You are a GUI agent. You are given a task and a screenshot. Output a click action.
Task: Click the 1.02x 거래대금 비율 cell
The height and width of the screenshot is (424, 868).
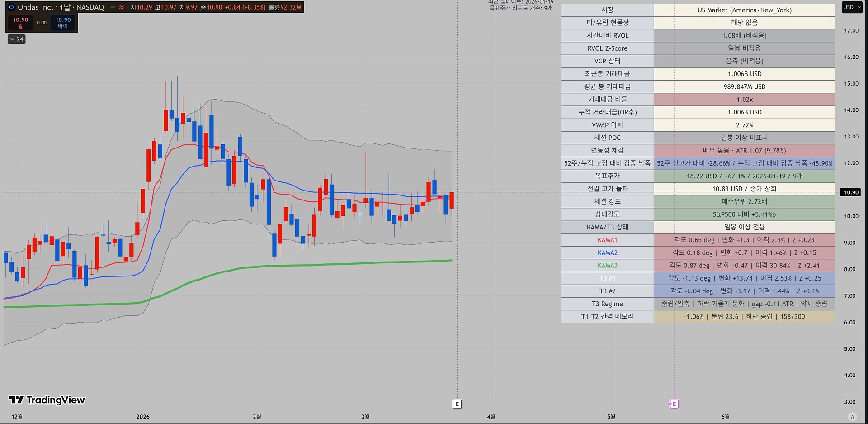pyautogui.click(x=744, y=99)
